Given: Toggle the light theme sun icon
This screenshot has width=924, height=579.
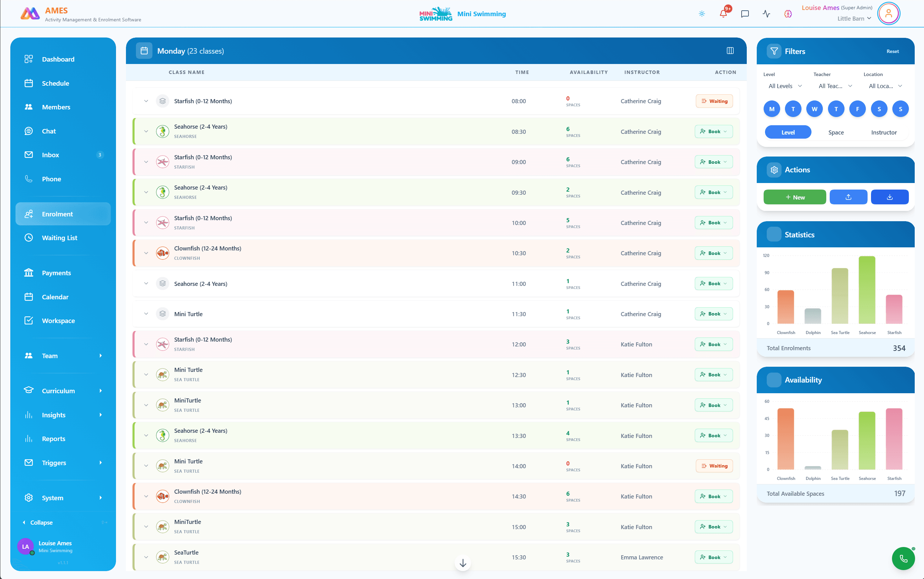Looking at the screenshot, I should coord(702,14).
